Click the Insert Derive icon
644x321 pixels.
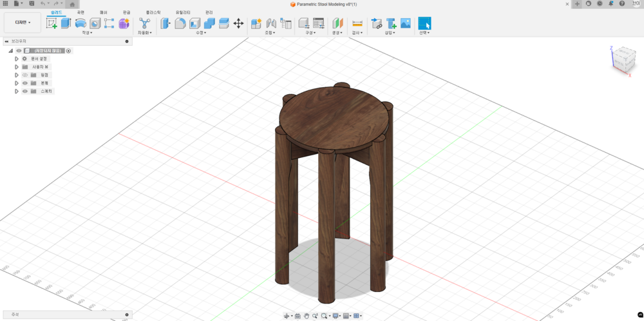(377, 23)
